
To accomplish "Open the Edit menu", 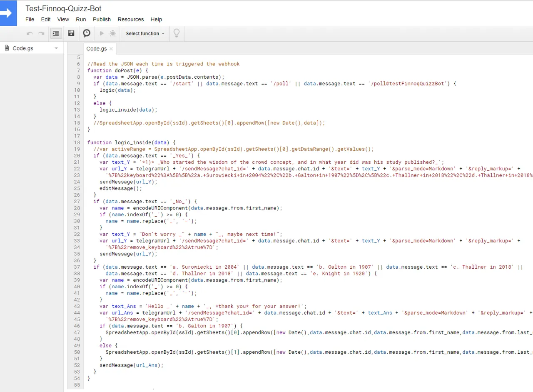I will pos(46,19).
